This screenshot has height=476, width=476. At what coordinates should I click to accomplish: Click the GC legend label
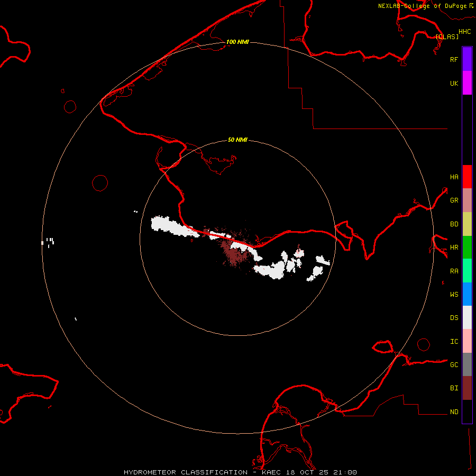(x=454, y=364)
